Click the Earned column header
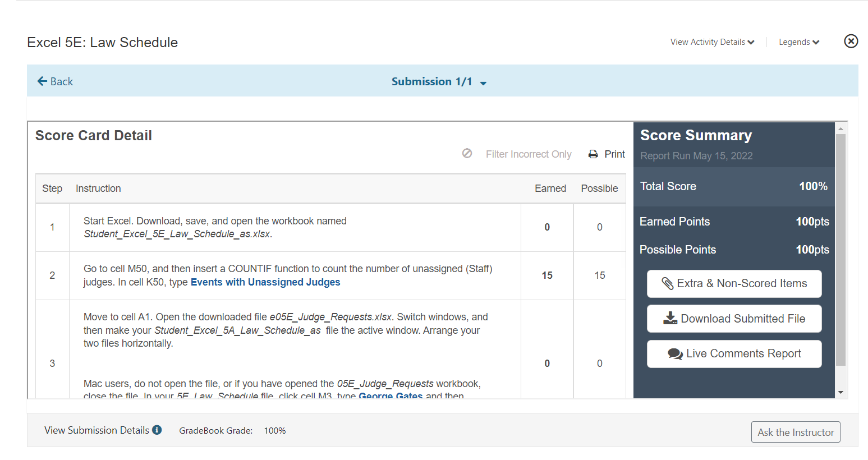Viewport: 868px width, 460px height. tap(550, 188)
